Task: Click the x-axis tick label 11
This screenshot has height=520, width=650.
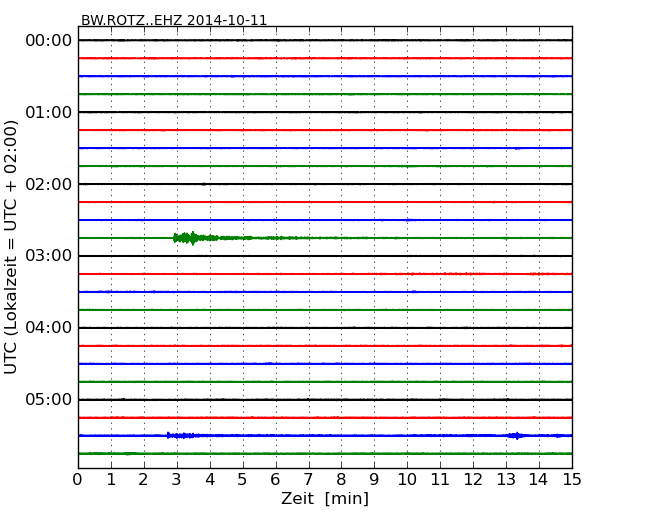Action: [440, 480]
